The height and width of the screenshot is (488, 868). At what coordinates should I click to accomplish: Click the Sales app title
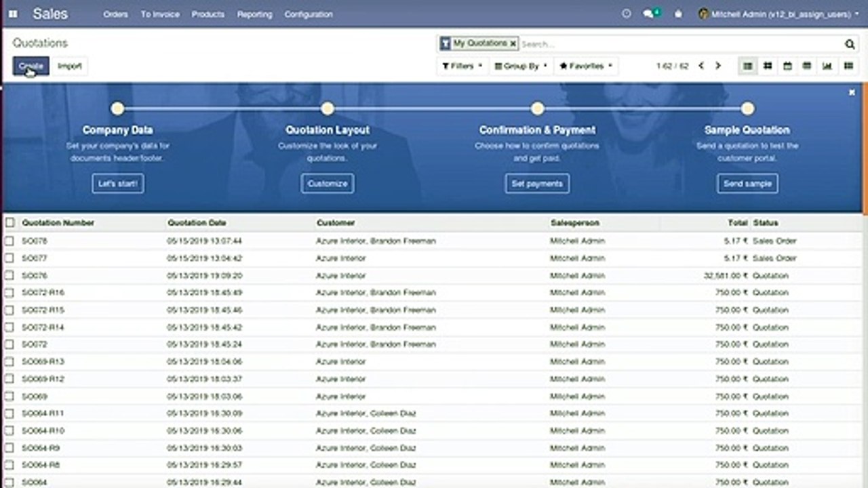tap(50, 14)
